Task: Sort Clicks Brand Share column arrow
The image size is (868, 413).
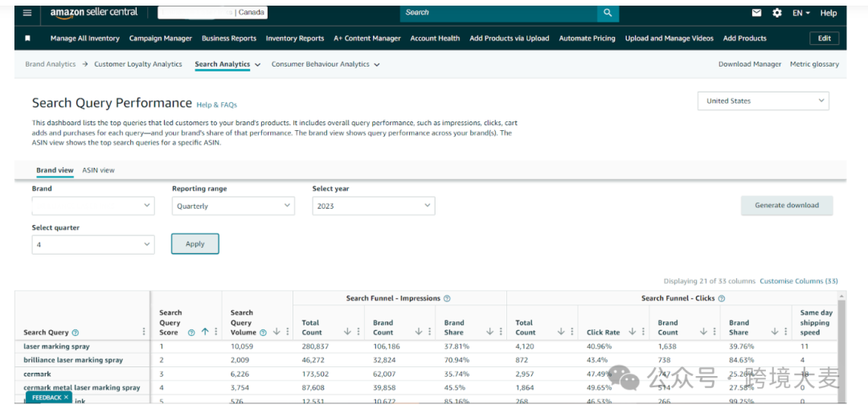Action: click(775, 332)
